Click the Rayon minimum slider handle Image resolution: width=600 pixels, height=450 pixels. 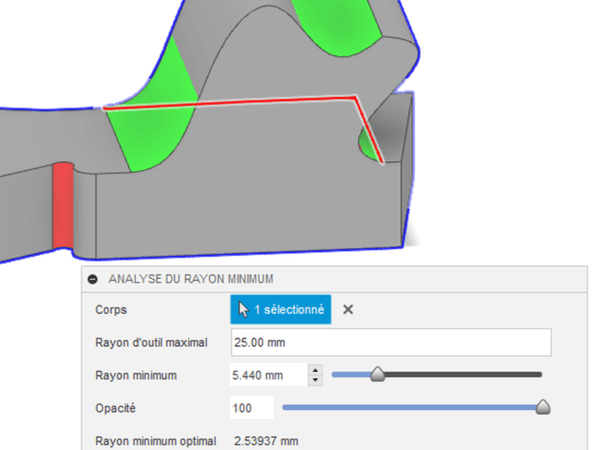coord(377,375)
